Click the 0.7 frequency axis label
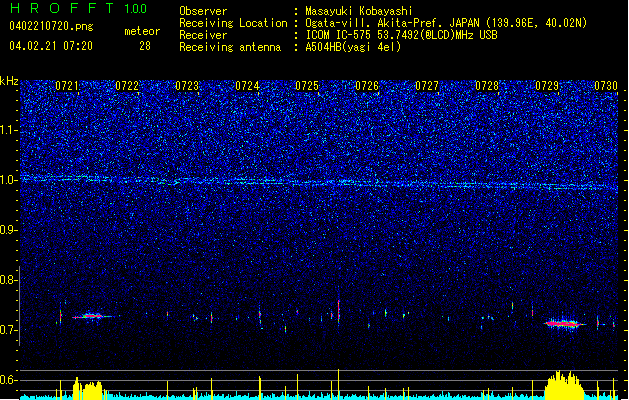629x400 pixels. point(8,330)
